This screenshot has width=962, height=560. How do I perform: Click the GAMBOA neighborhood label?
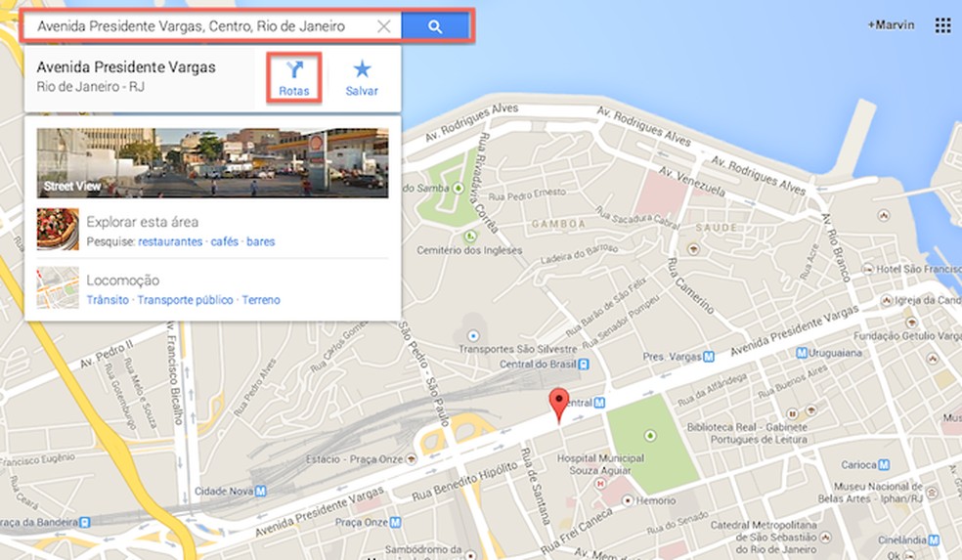pos(558,224)
